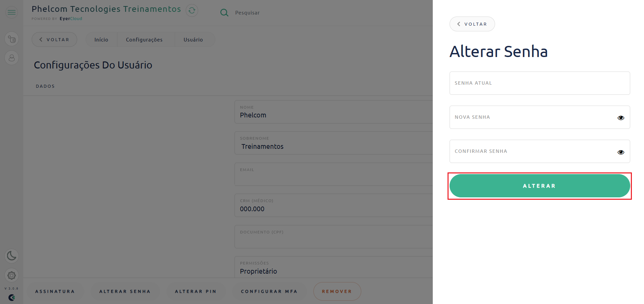The width and height of the screenshot is (644, 304).
Task: Click the main page Voltar button
Action: tap(54, 39)
